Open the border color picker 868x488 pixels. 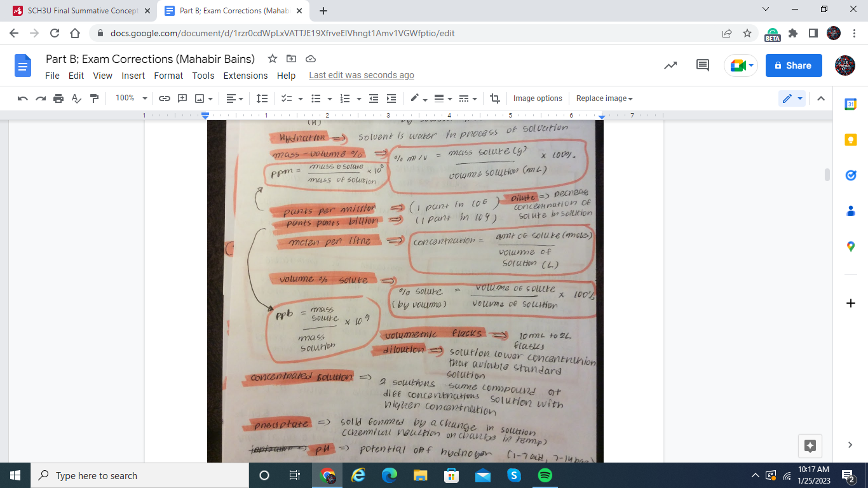416,98
